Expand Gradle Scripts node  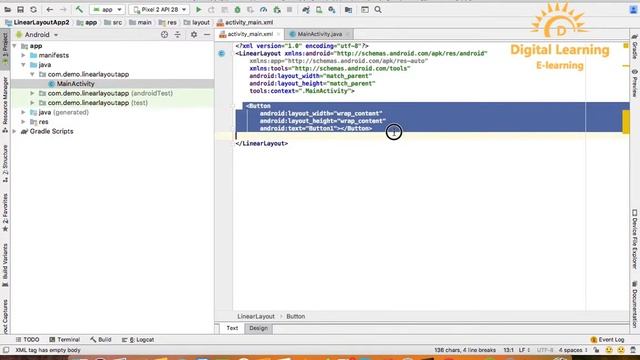pos(15,131)
